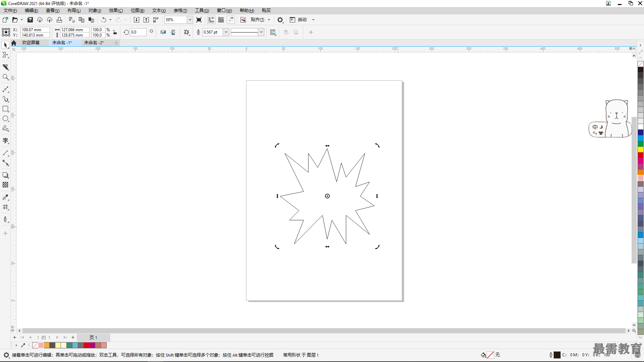Click the Full-screen preview icon
This screenshot has width=644, height=362.
click(199, 20)
